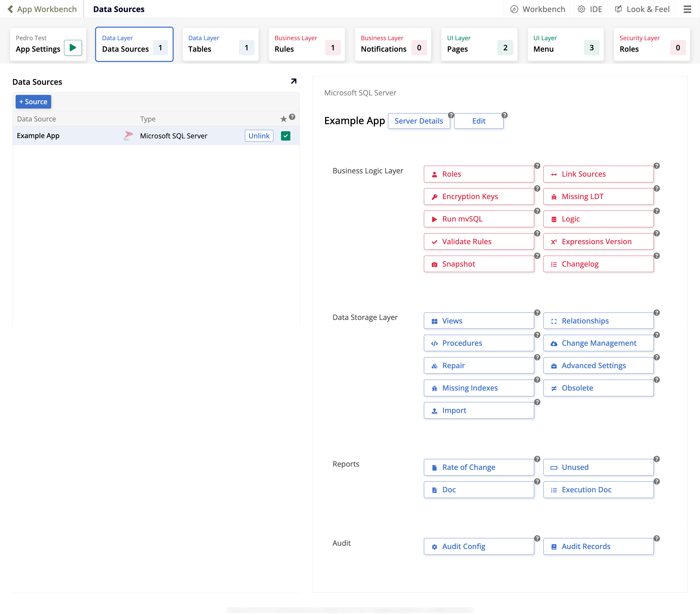
Task: Click the help icon beside Link Sources
Action: coord(656,166)
